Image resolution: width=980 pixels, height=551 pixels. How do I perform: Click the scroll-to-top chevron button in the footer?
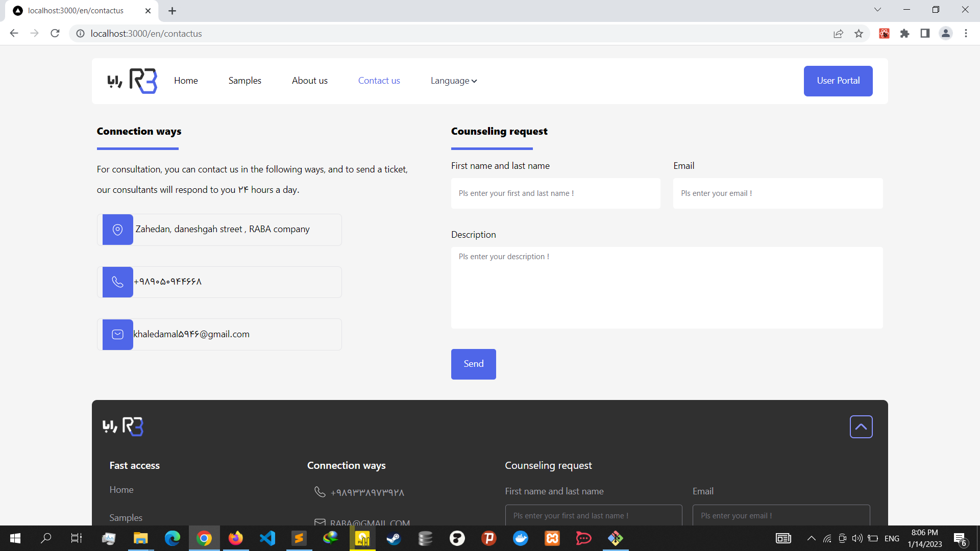[x=861, y=427]
